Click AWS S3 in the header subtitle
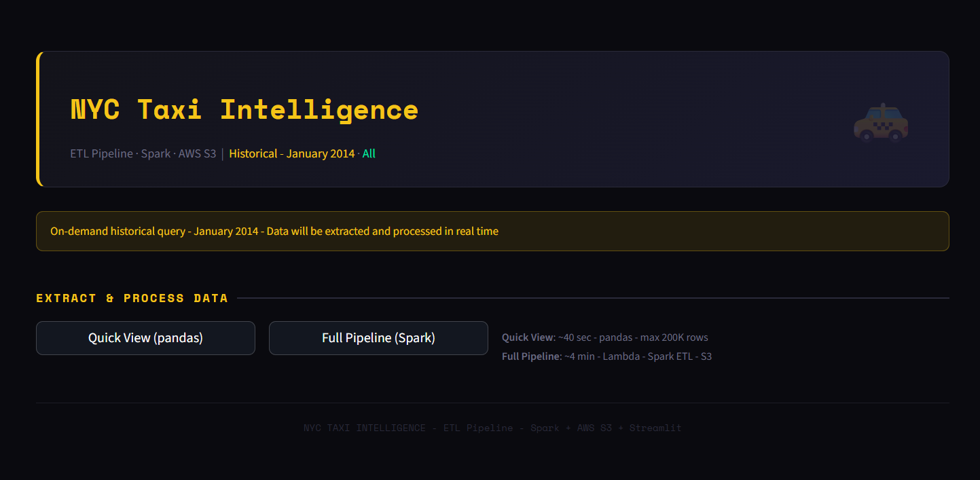This screenshot has height=480, width=980. (x=197, y=153)
